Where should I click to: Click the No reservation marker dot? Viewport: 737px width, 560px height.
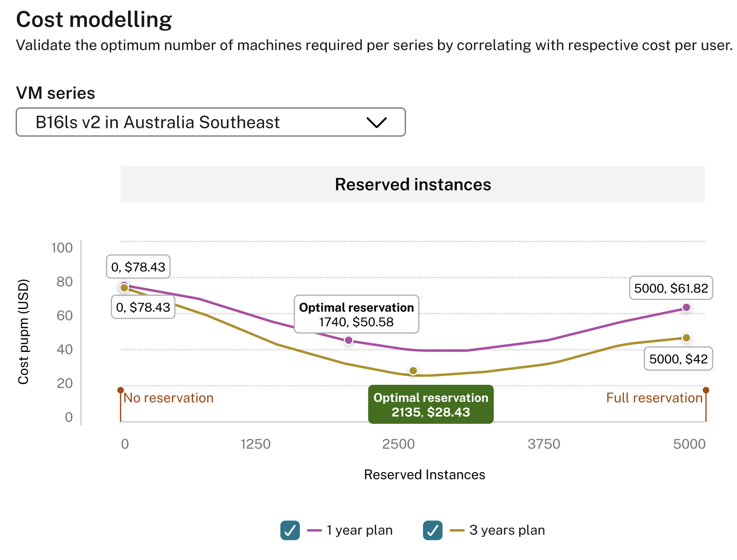tap(120, 390)
